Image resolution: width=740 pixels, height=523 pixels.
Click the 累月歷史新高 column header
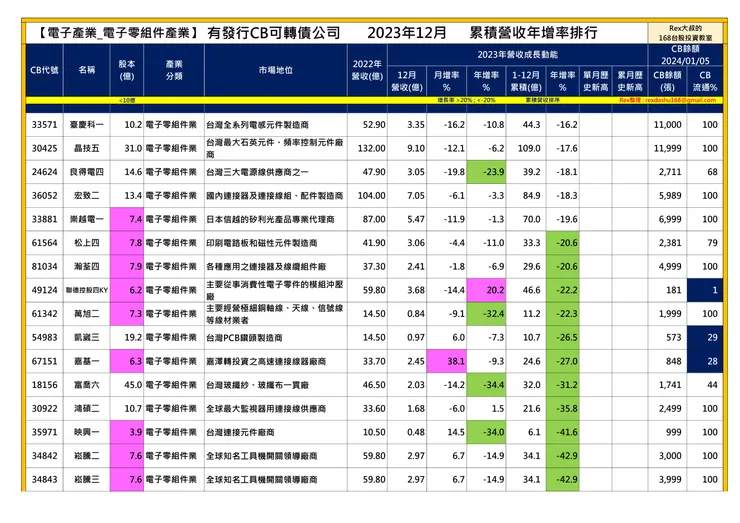click(x=630, y=81)
